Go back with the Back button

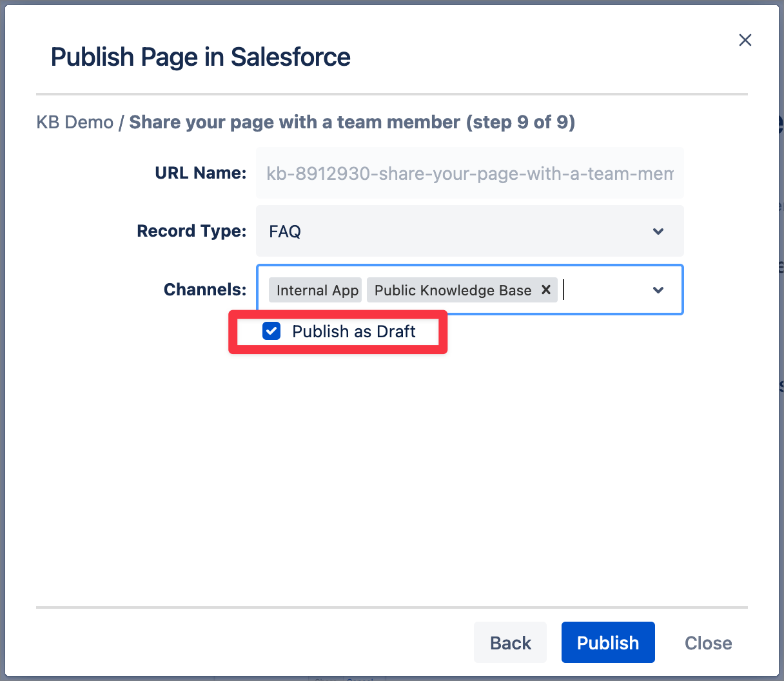click(510, 642)
